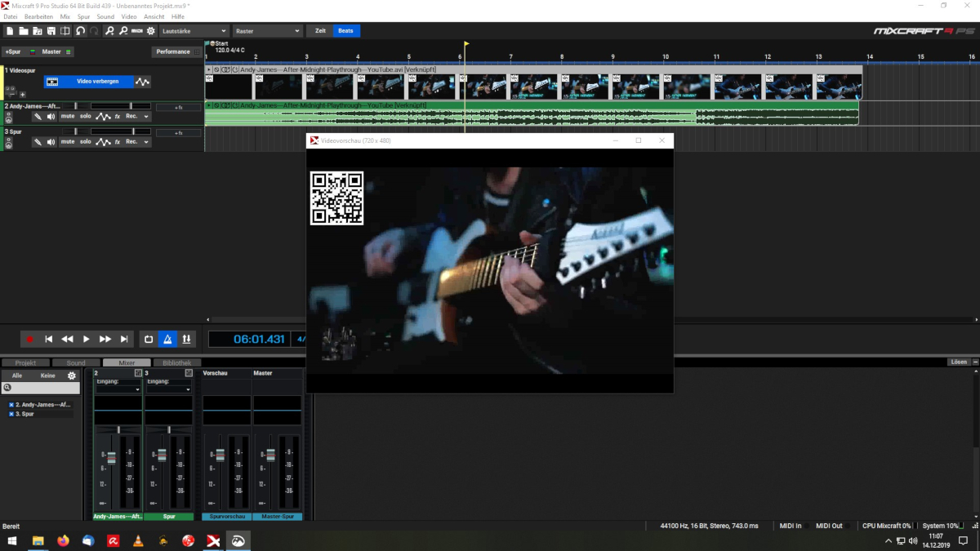Open Firefox from the Windows taskbar
The height and width of the screenshot is (551, 980).
[64, 540]
